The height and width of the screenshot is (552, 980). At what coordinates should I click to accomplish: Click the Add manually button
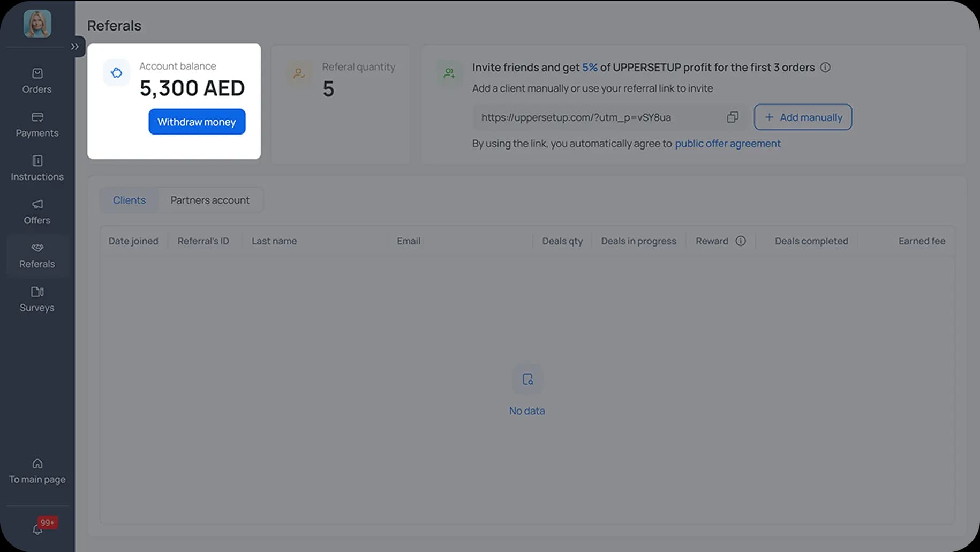click(802, 117)
